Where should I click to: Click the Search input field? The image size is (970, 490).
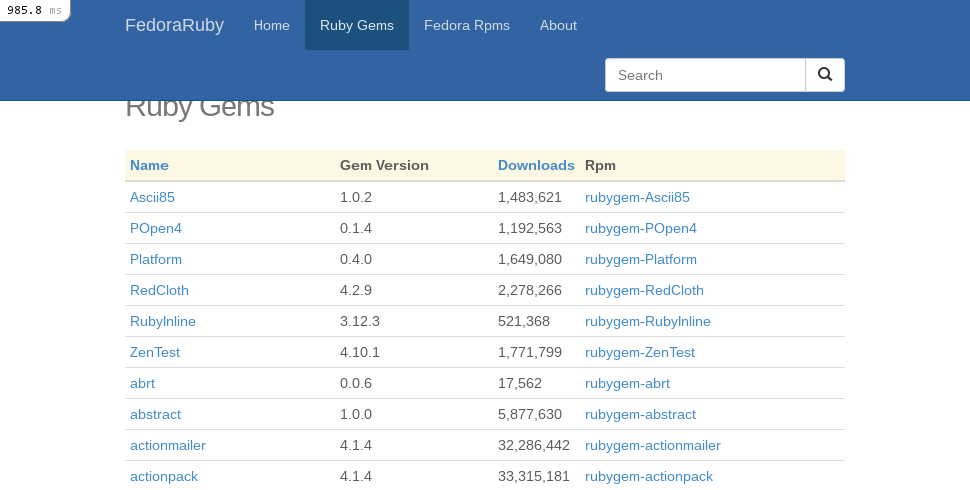(705, 75)
